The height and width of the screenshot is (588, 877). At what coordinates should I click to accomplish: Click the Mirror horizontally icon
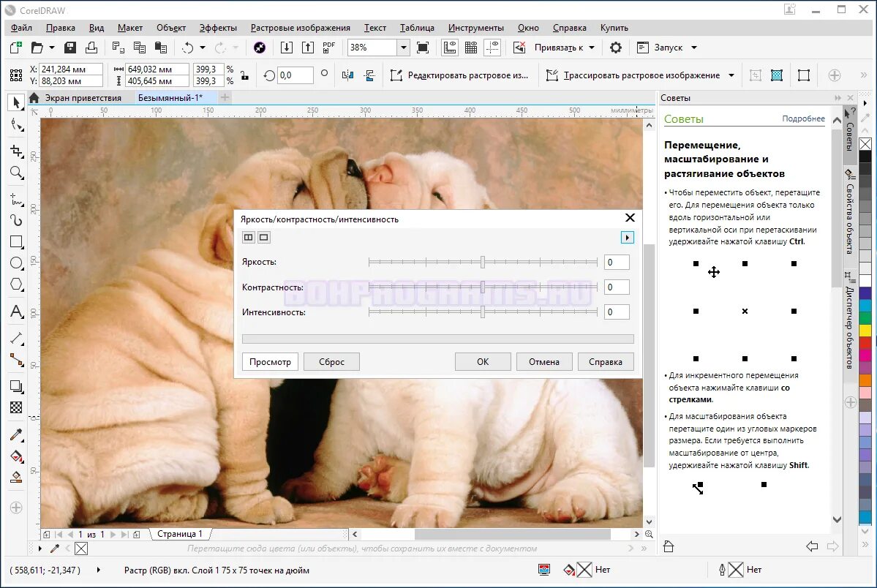[x=348, y=75]
